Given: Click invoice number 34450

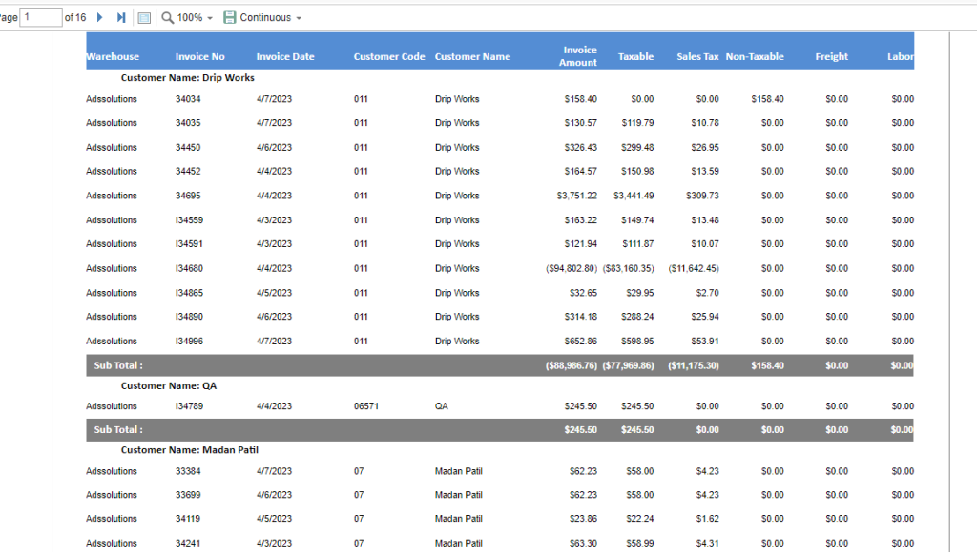Looking at the screenshot, I should click(x=188, y=148).
